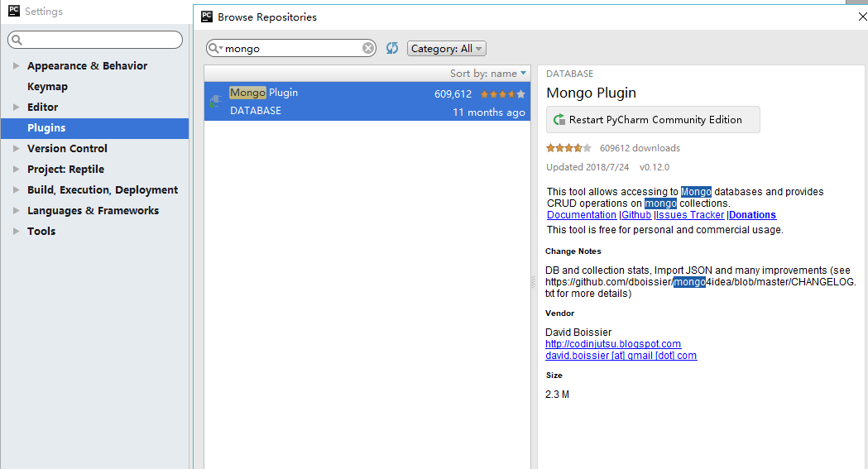
Task: Click the v0.12.0 version label
Action: tap(655, 167)
